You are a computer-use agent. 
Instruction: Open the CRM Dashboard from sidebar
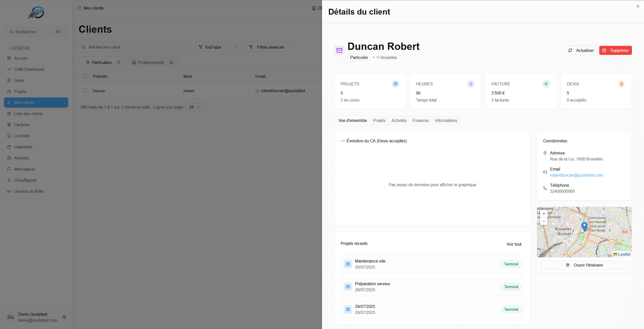tap(29, 69)
